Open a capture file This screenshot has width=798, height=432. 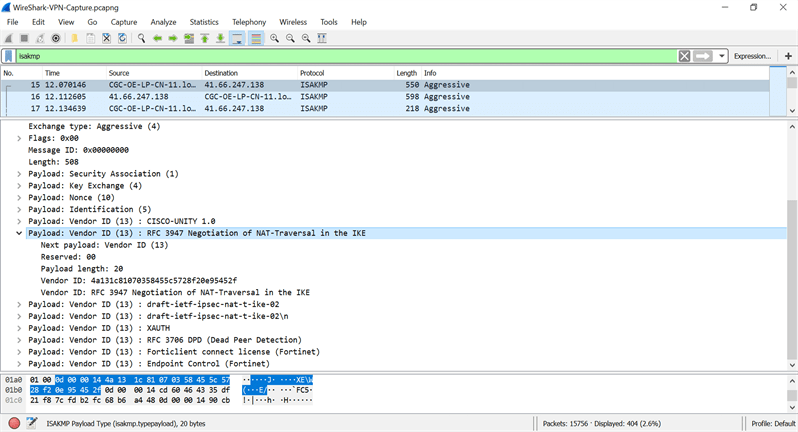pos(74,38)
